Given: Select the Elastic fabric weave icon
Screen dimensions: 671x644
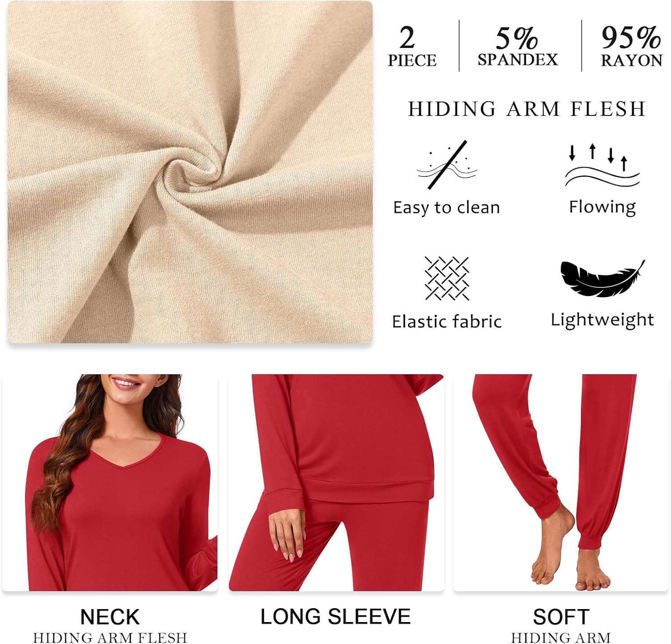Looking at the screenshot, I should point(447,278).
